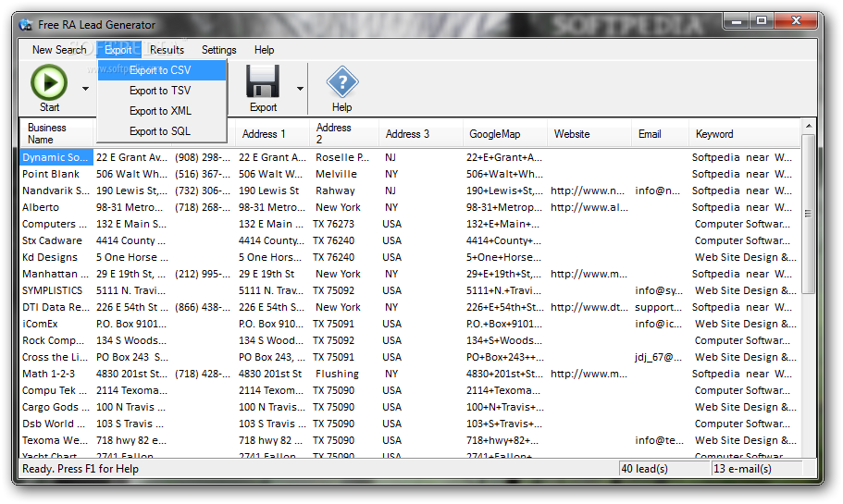Click address 506 Walt Wh... cell
Viewport: 843px width, 504px height.
coord(131,174)
